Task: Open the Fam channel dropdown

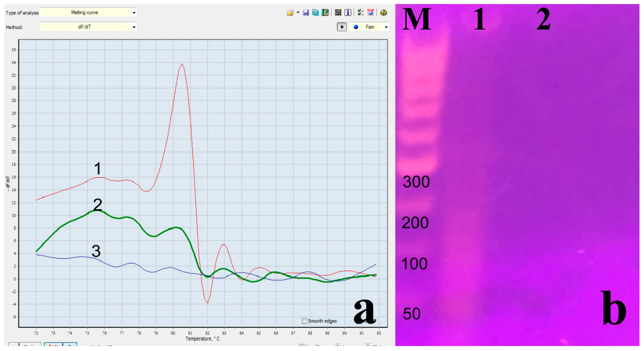Action: tap(386, 27)
